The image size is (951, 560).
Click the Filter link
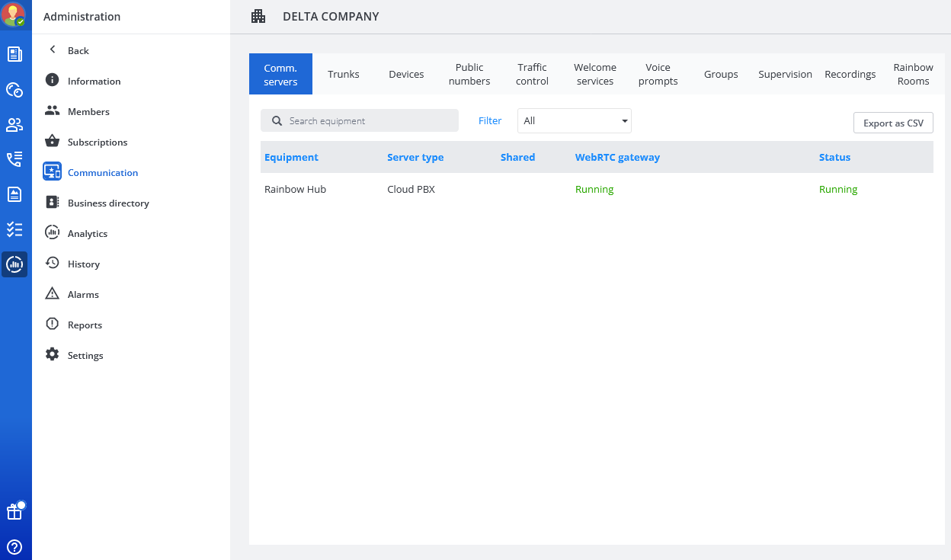click(x=490, y=121)
